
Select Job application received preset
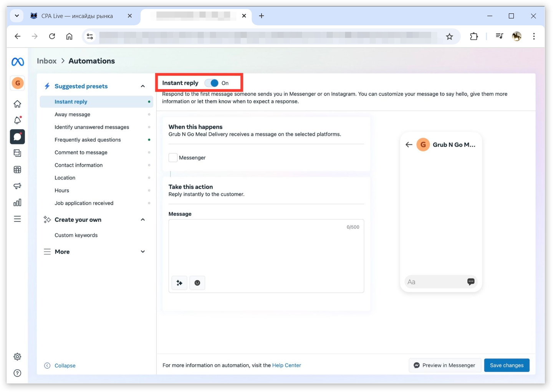(x=96, y=203)
